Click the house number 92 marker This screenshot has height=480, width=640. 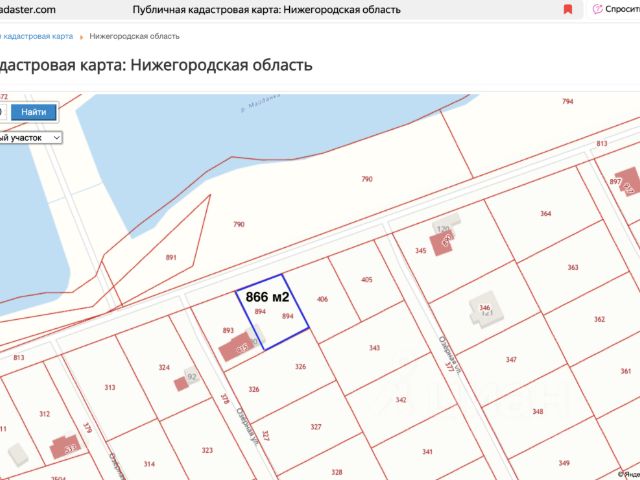point(191,376)
